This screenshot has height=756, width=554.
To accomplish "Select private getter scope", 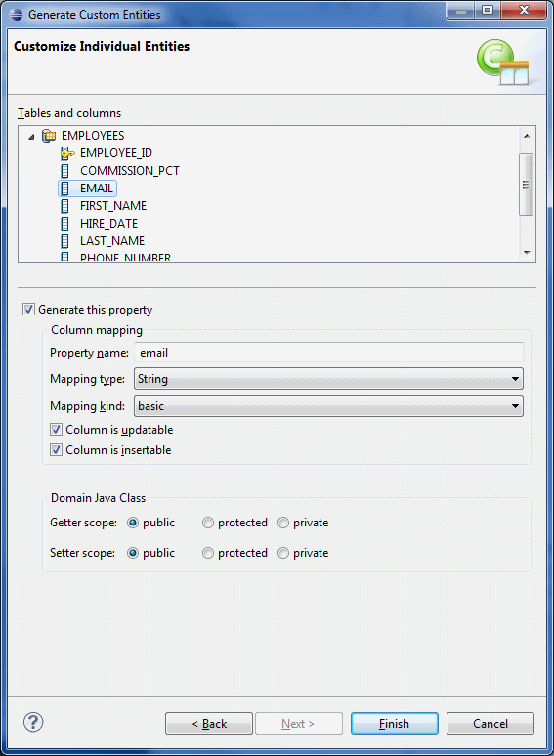I will coord(283,523).
